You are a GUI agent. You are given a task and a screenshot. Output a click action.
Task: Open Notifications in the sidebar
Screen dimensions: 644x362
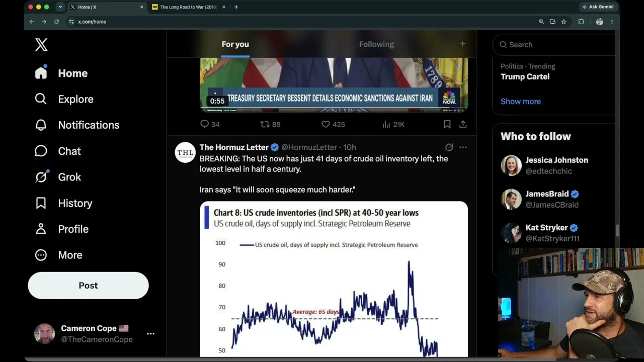(x=77, y=125)
